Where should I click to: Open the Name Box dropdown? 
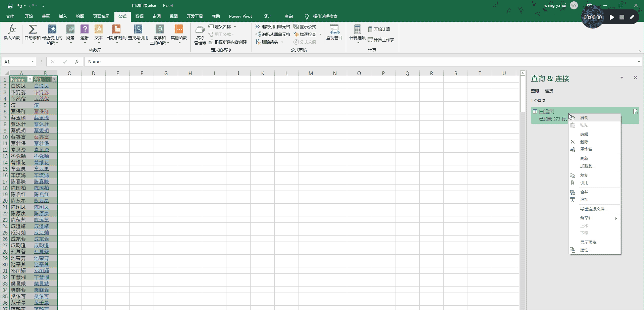tap(33, 62)
